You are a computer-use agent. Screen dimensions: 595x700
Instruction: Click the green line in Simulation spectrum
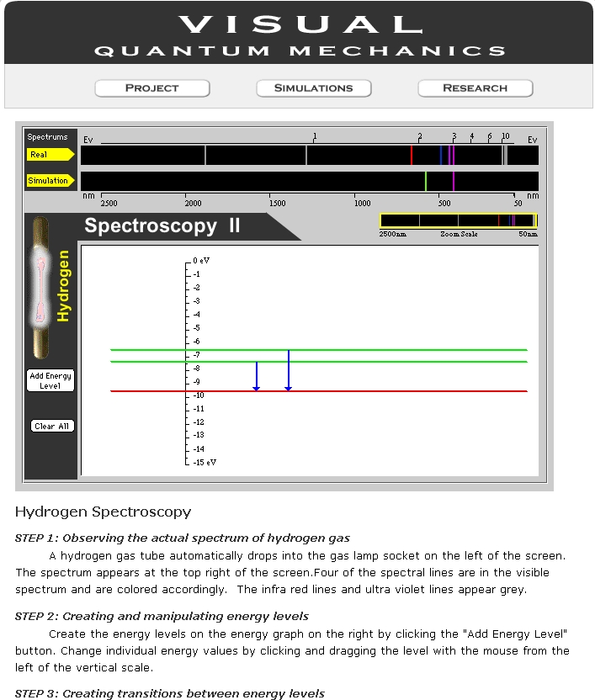tap(426, 181)
